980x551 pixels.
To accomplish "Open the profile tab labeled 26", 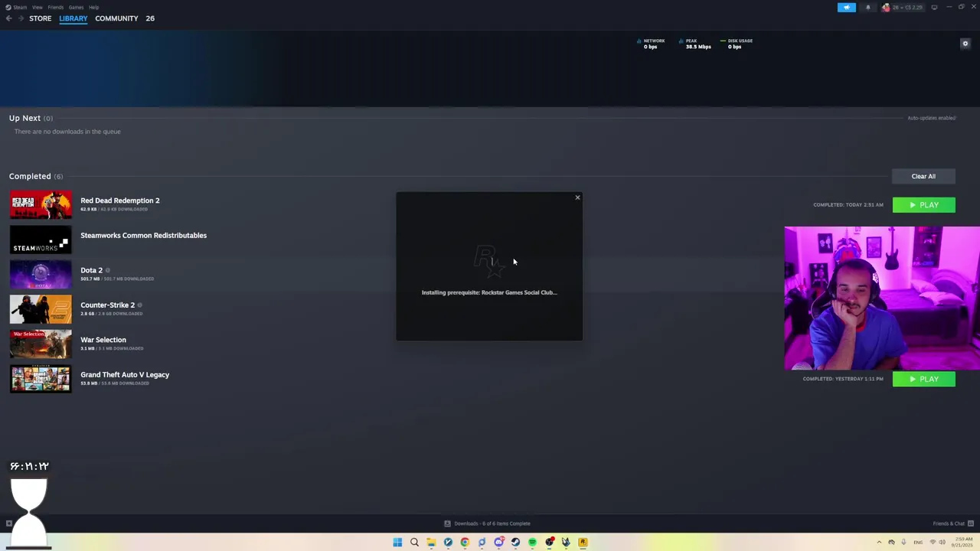I will 150,18.
